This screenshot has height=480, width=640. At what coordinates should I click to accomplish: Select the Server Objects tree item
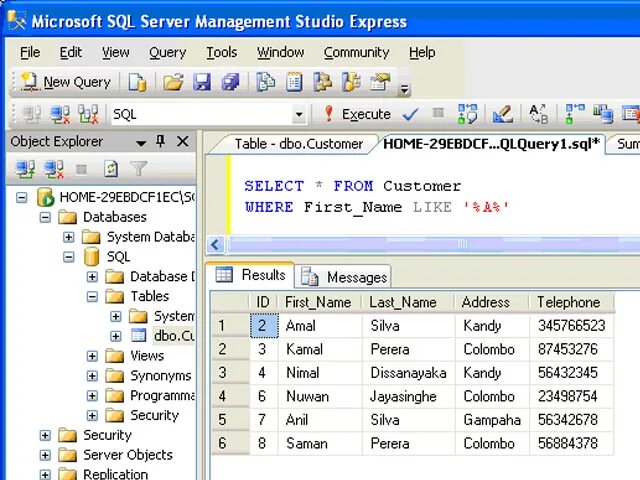128,455
